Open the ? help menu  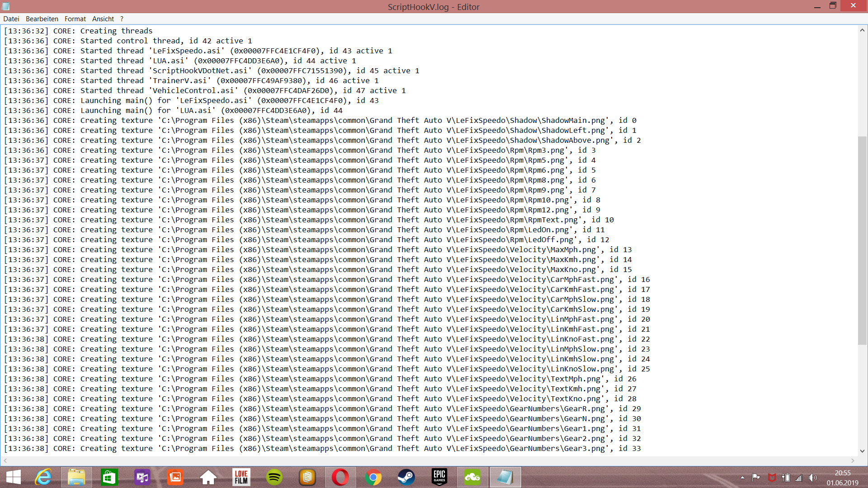[x=122, y=19]
